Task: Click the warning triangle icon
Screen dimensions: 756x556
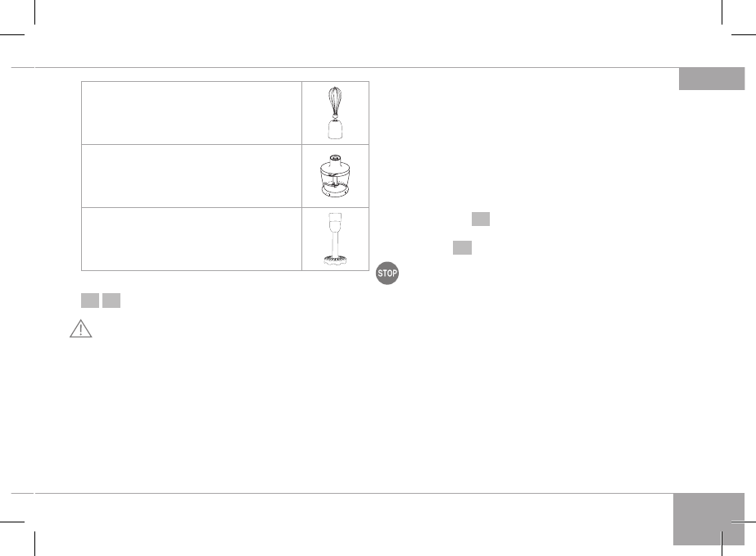Action: click(82, 328)
